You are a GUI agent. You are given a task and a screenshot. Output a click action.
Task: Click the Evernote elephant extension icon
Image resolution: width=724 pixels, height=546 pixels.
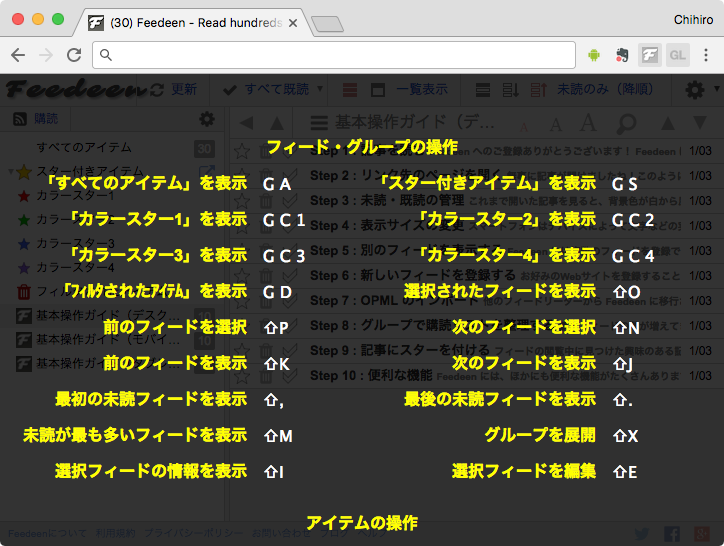pos(621,55)
